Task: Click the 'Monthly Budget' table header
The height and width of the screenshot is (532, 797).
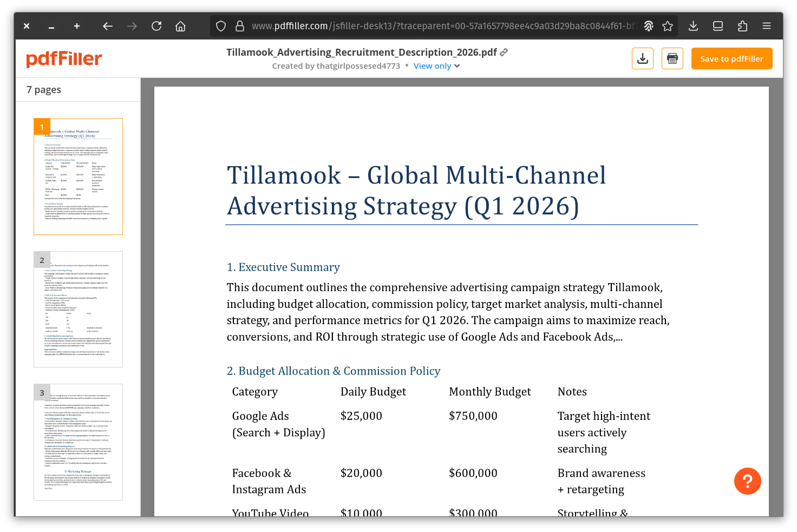Action: tap(490, 392)
